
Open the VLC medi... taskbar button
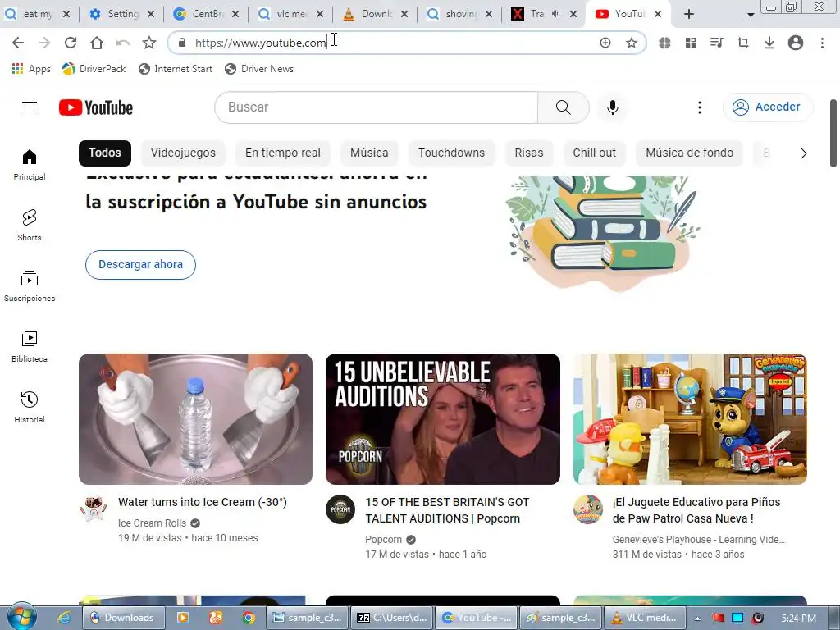pos(645,618)
